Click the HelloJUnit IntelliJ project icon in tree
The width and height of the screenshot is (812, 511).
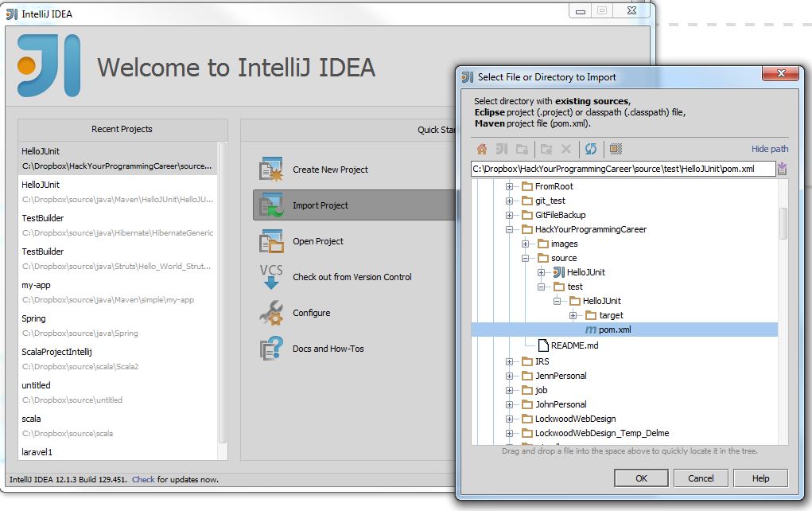(x=559, y=272)
